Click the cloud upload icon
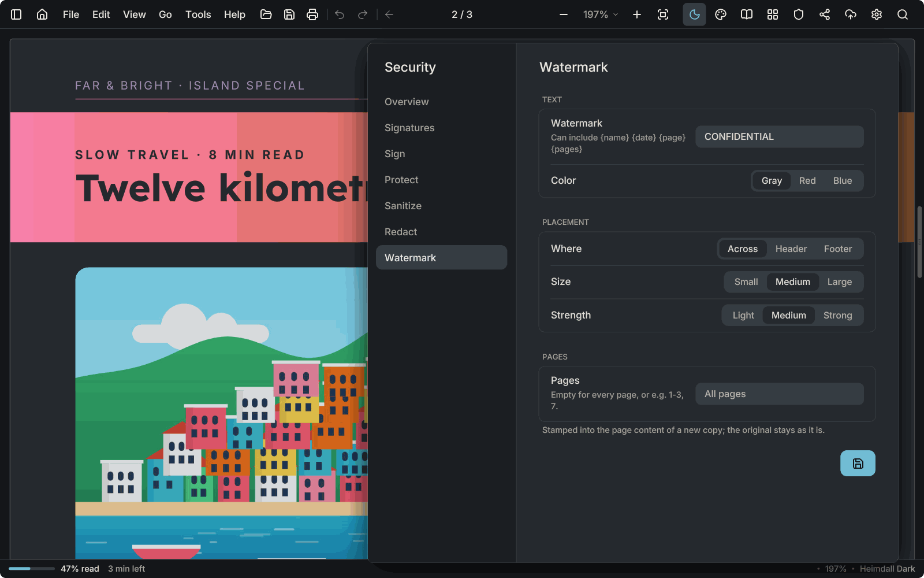Viewport: 924px width, 578px height. (x=851, y=14)
